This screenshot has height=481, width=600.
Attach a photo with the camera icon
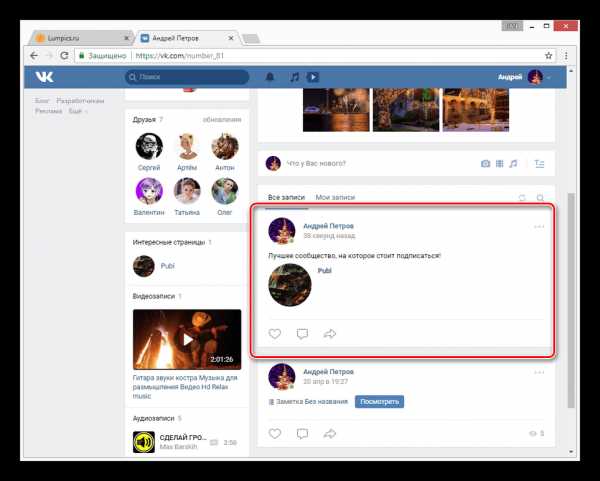point(485,164)
